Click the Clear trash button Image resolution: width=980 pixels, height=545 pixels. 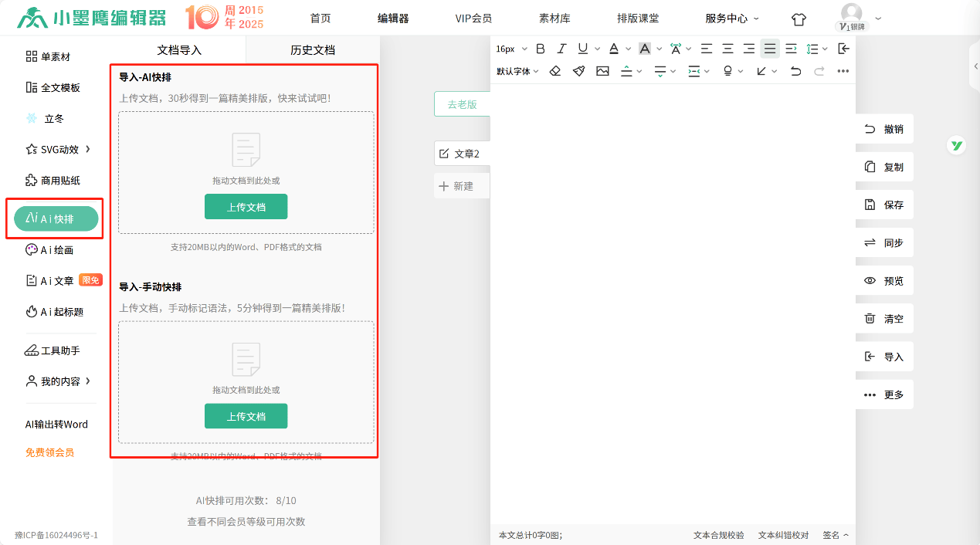pyautogui.click(x=884, y=319)
